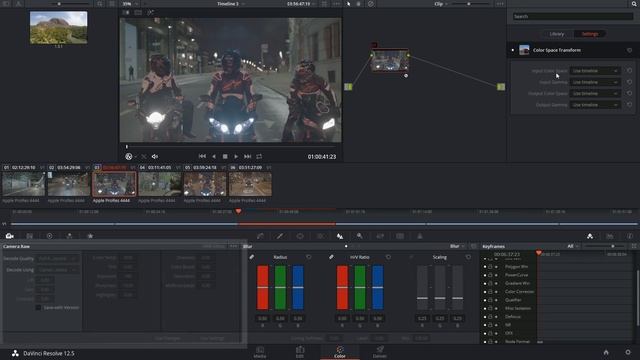Jump to the previous clip

[202, 156]
